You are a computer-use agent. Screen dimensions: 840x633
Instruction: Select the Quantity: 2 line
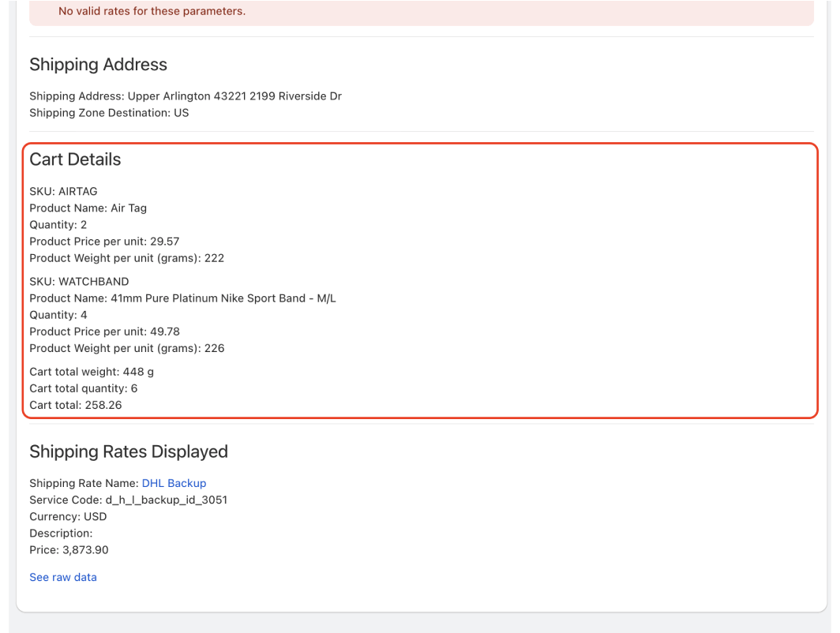pos(58,225)
